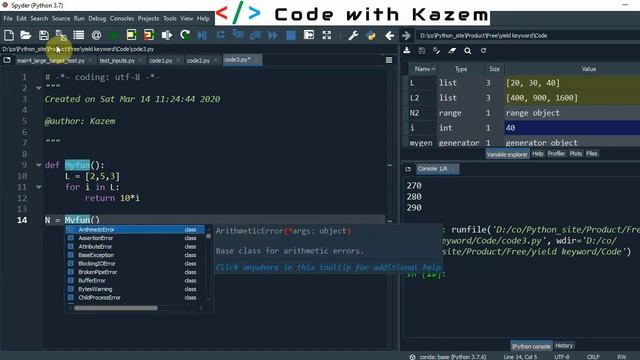
Task: Click the @ find symbols icon
Action: (96, 35)
